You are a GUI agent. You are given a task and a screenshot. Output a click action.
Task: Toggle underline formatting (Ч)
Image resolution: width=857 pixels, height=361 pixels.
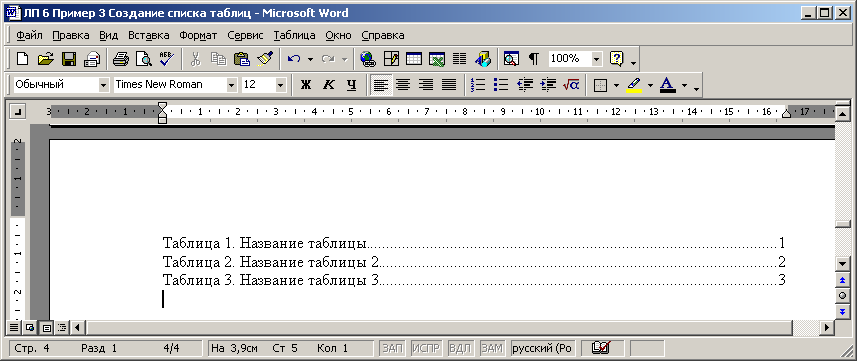352,85
